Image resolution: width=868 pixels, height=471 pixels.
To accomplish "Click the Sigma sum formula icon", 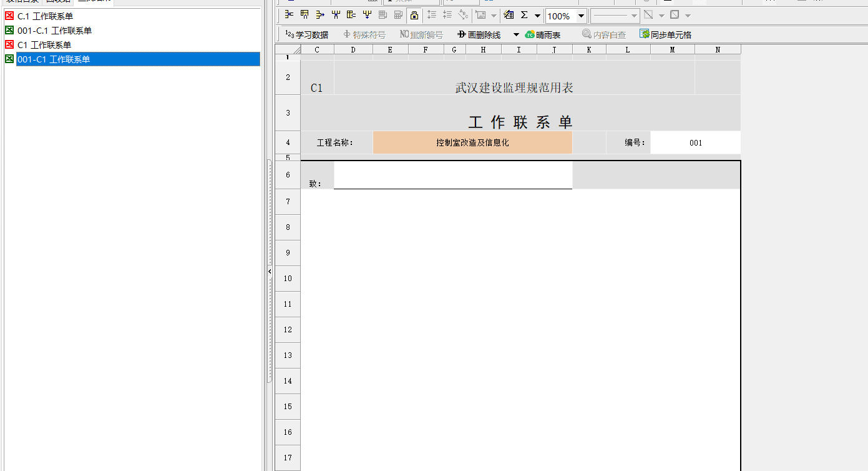I will pyautogui.click(x=524, y=15).
